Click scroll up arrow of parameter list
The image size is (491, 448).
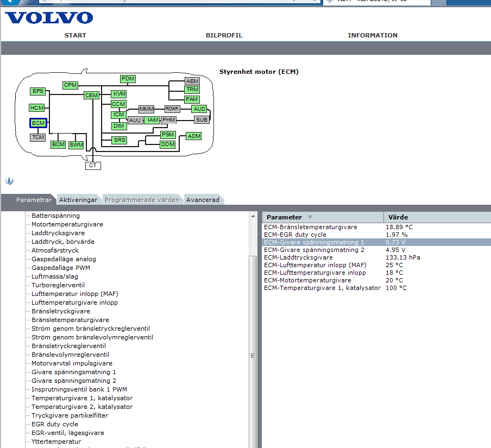253,216
